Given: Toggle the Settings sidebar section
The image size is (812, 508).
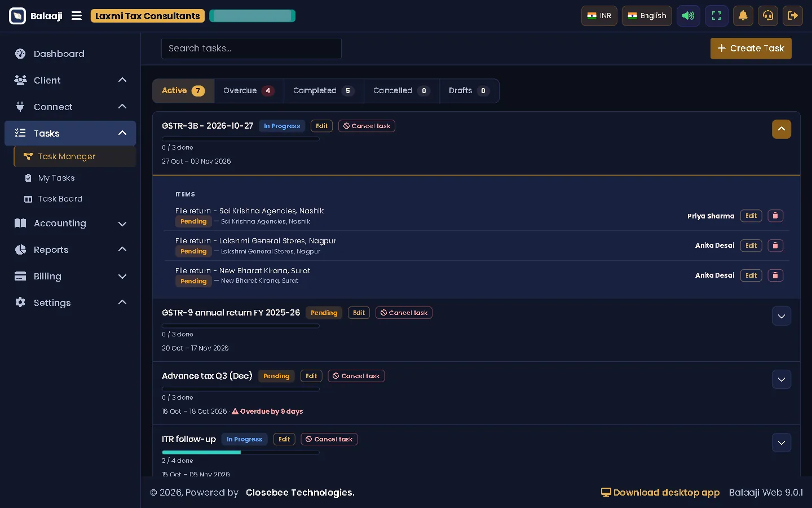Looking at the screenshot, I should click(70, 303).
